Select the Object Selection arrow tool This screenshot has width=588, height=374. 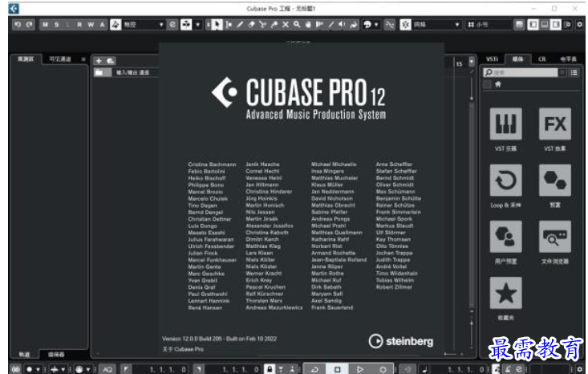click(x=217, y=25)
